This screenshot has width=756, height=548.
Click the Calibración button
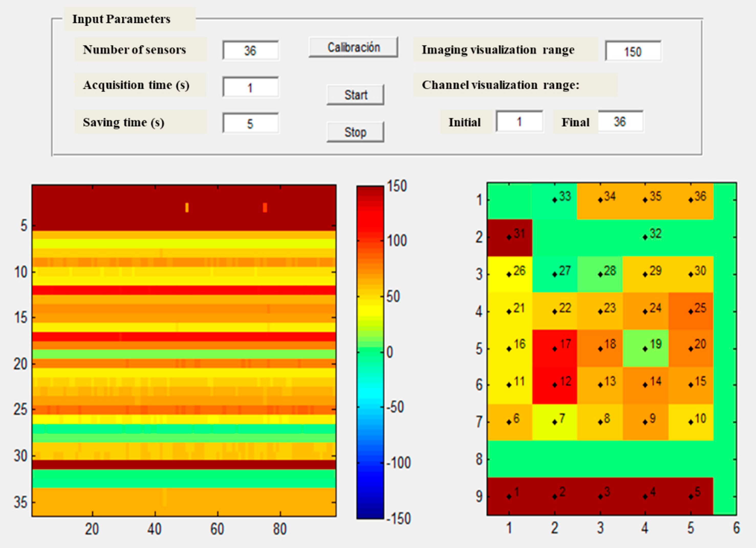click(x=353, y=47)
